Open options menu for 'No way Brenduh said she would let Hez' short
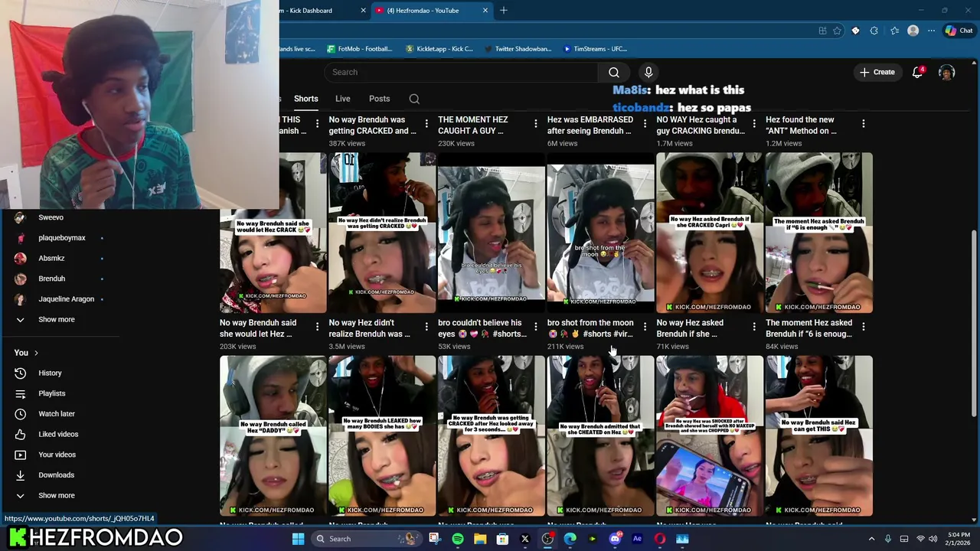The image size is (980, 551). (x=317, y=327)
